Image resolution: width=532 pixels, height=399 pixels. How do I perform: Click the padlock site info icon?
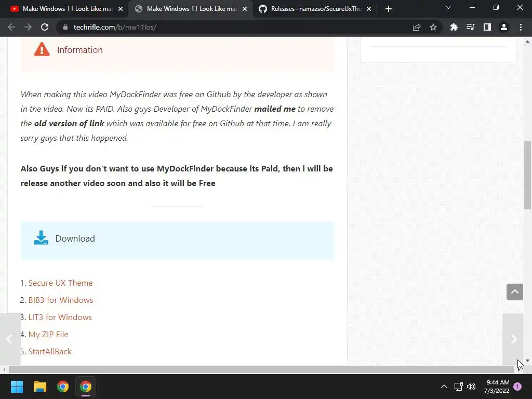point(65,27)
